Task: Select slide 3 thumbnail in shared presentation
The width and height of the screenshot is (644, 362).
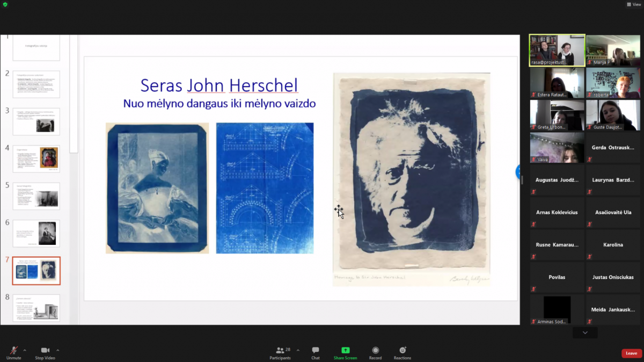Action: [x=36, y=121]
